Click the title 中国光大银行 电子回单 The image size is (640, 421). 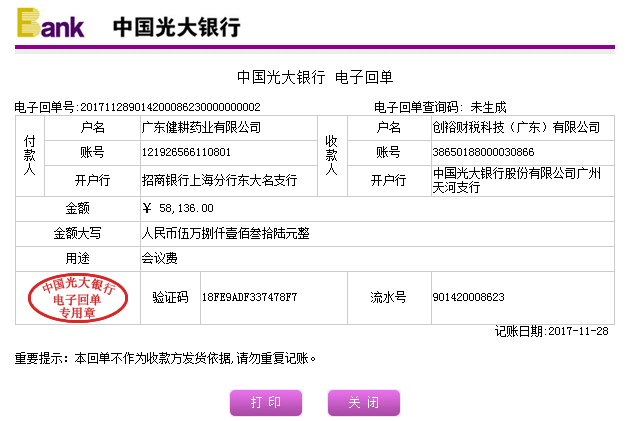tap(315, 77)
